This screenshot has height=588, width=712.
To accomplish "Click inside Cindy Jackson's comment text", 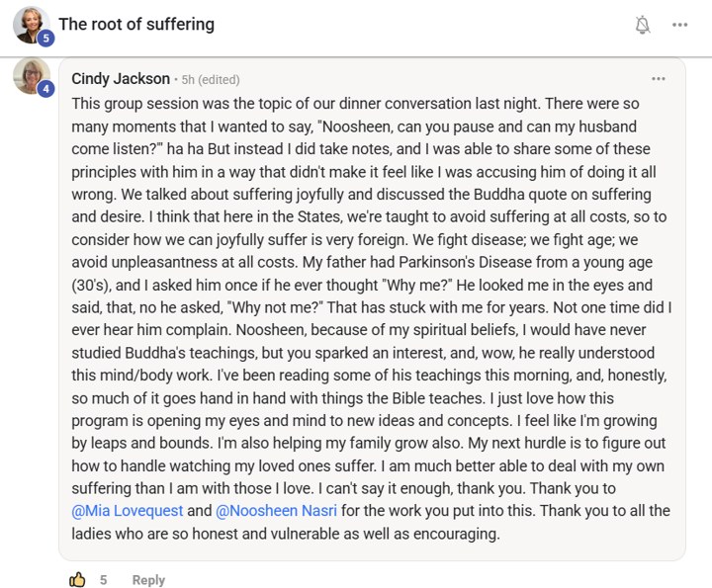I will (372, 318).
